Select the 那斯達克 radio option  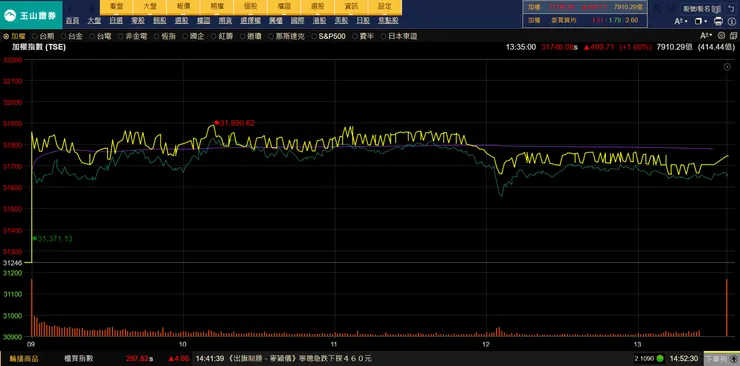pyautogui.click(x=286, y=36)
